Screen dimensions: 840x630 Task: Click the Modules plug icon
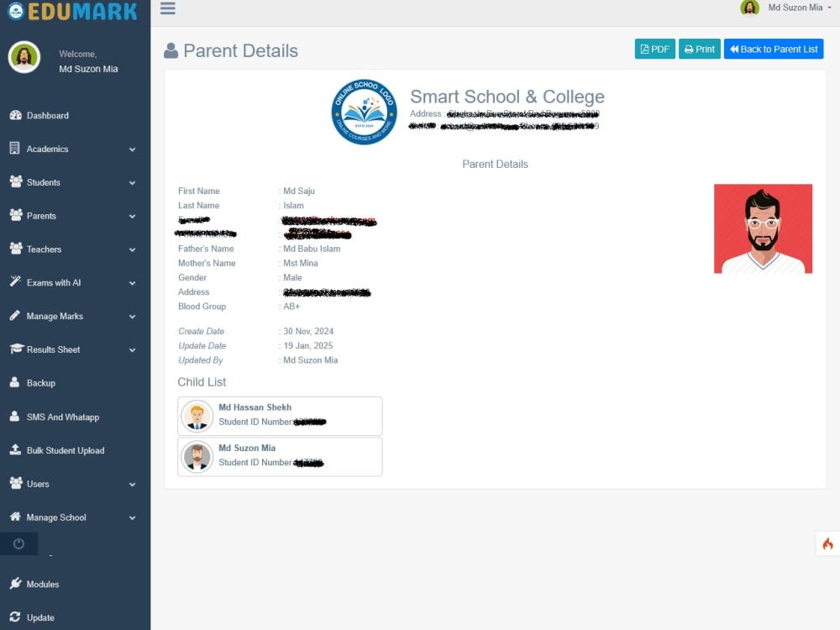pyautogui.click(x=15, y=584)
